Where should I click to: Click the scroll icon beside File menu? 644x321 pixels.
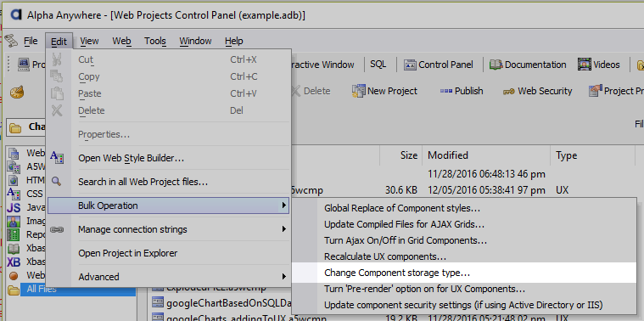coord(12,41)
